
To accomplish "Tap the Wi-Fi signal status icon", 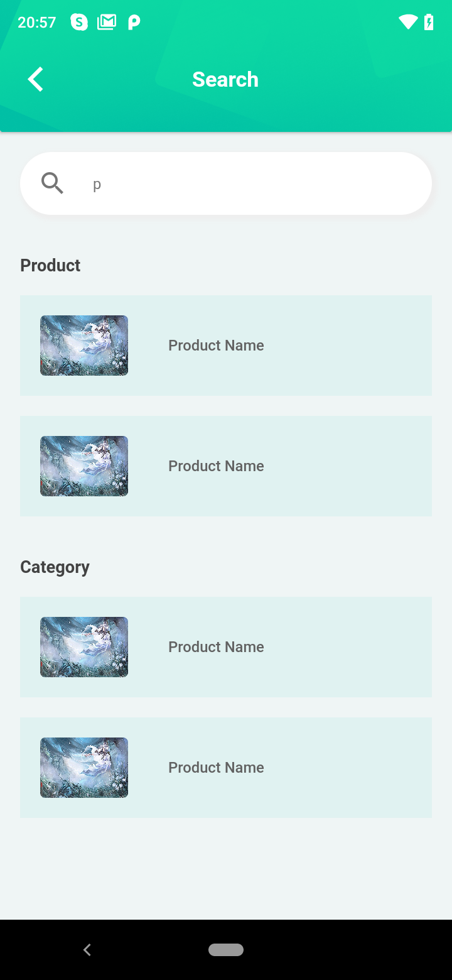I will coord(407,23).
